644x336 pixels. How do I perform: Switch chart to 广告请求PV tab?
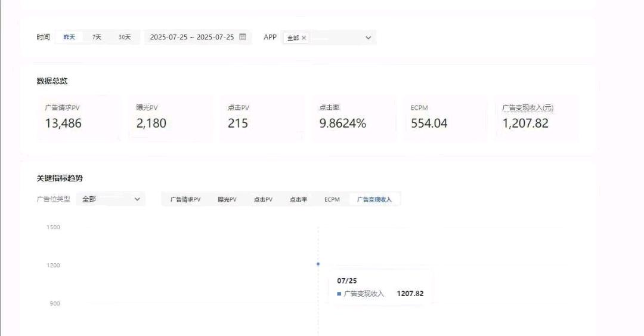click(x=185, y=199)
